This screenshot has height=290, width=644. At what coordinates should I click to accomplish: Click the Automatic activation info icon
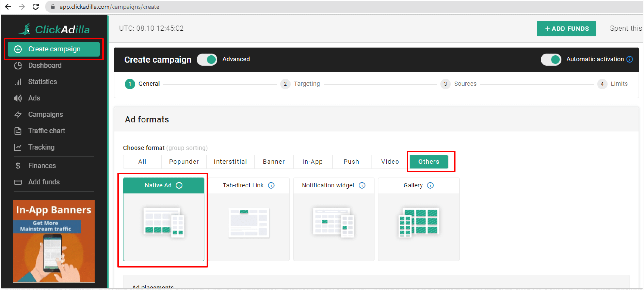coord(630,59)
